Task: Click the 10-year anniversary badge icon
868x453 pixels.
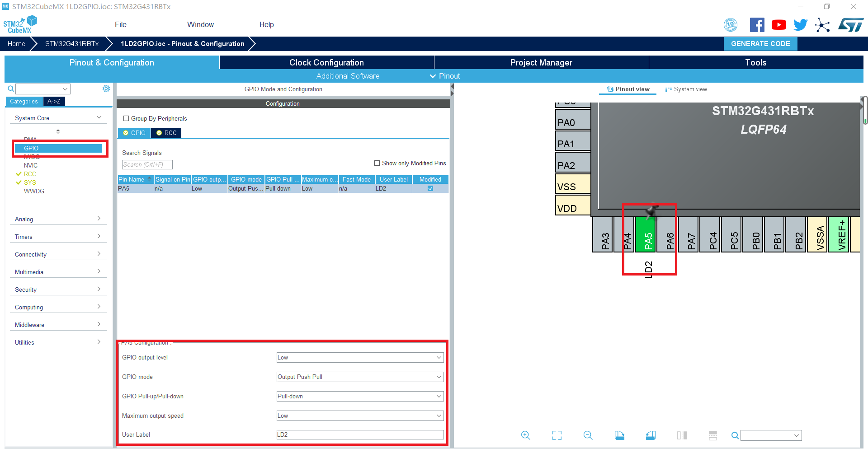Action: [x=731, y=25]
